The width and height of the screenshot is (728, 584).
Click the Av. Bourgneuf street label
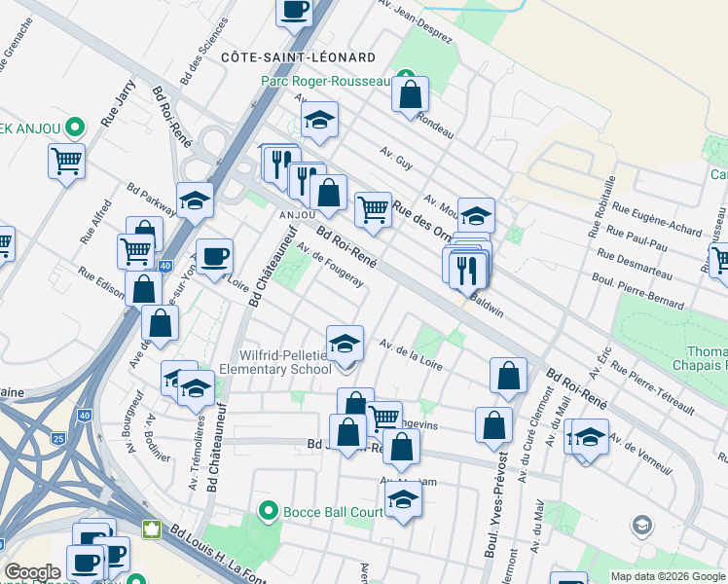click(x=133, y=422)
